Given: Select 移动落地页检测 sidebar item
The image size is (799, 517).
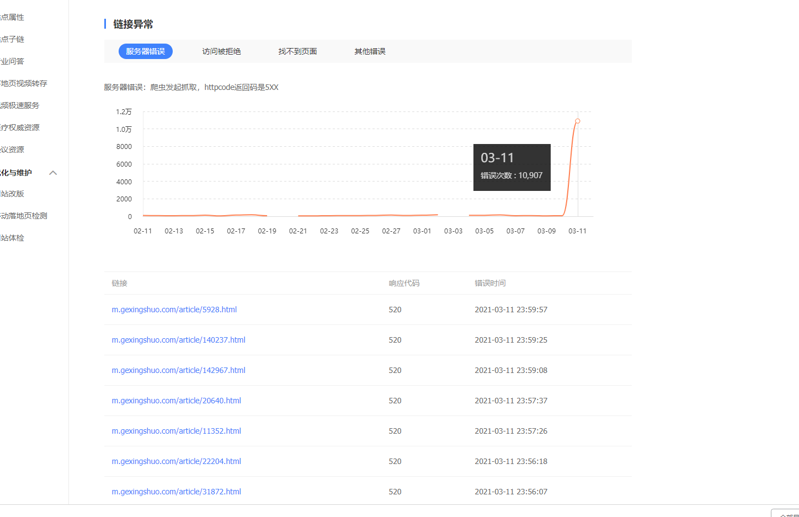Looking at the screenshot, I should pyautogui.click(x=23, y=216).
